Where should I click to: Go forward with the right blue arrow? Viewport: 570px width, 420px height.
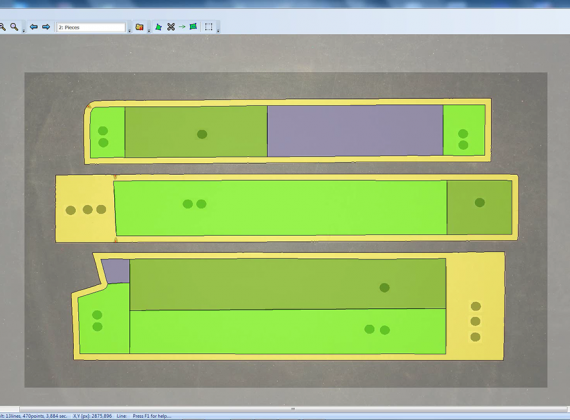coord(46,27)
